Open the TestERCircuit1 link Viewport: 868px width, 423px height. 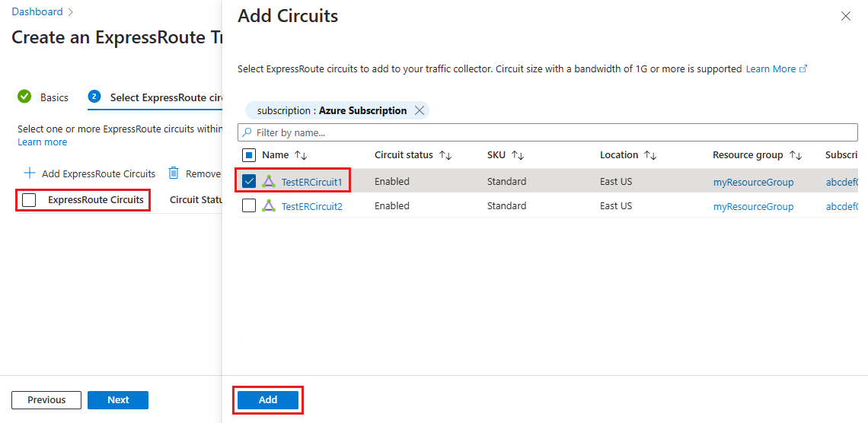click(312, 181)
